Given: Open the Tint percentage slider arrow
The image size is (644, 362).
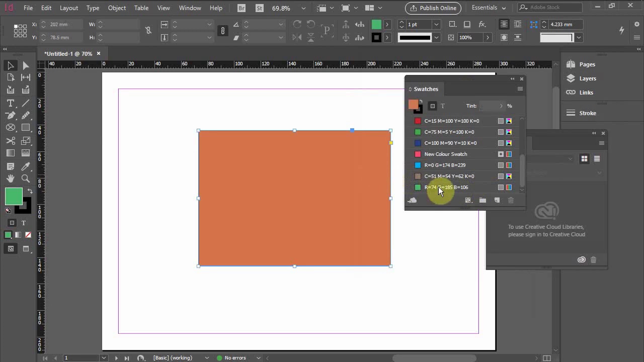Looking at the screenshot, I should click(x=501, y=106).
